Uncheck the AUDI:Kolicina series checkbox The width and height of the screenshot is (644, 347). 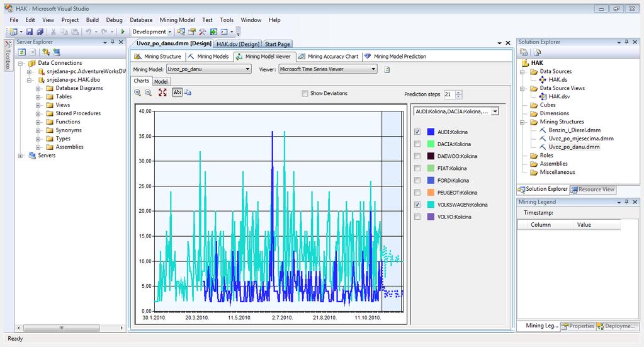click(417, 132)
